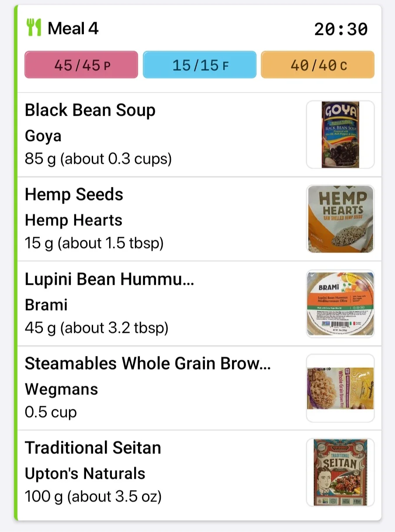Edit the 0.5 cup rice serving
Image resolution: width=395 pixels, height=532 pixels.
pyautogui.click(x=51, y=412)
